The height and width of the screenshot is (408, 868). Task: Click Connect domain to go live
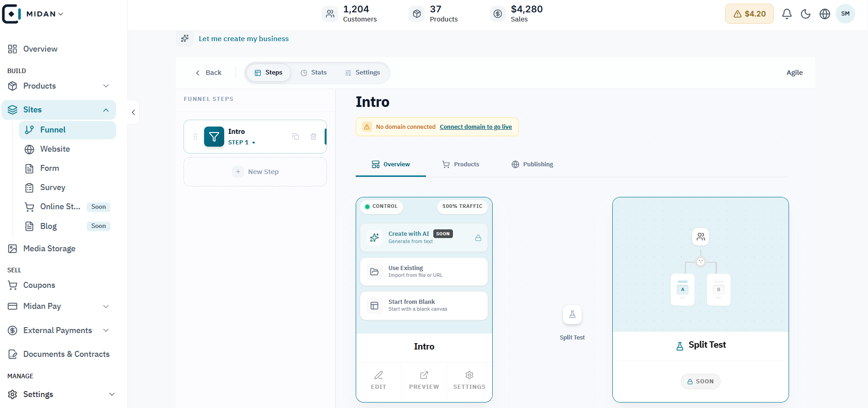476,127
